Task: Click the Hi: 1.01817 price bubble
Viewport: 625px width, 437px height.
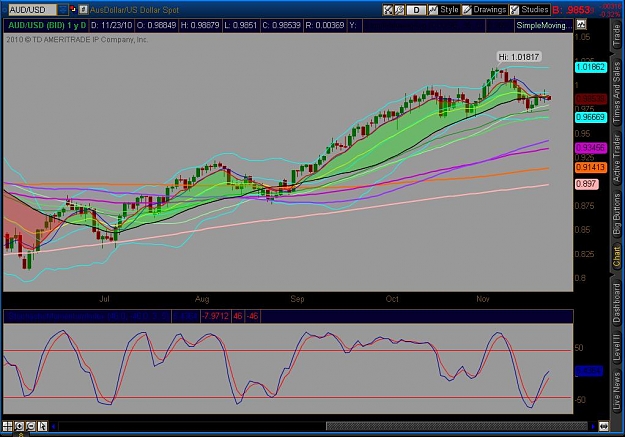Action: click(519, 57)
